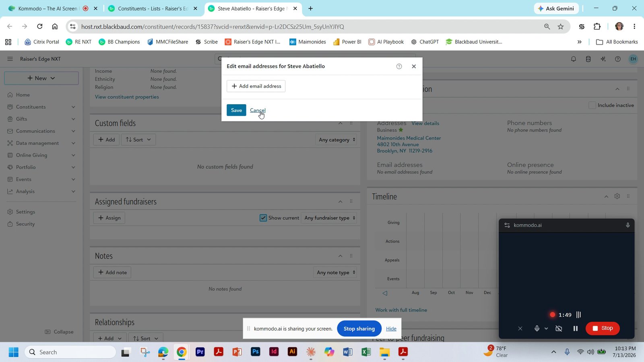Image resolution: width=644 pixels, height=362 pixels.
Task: Bookmark this page with star icon
Action: [561, 27]
